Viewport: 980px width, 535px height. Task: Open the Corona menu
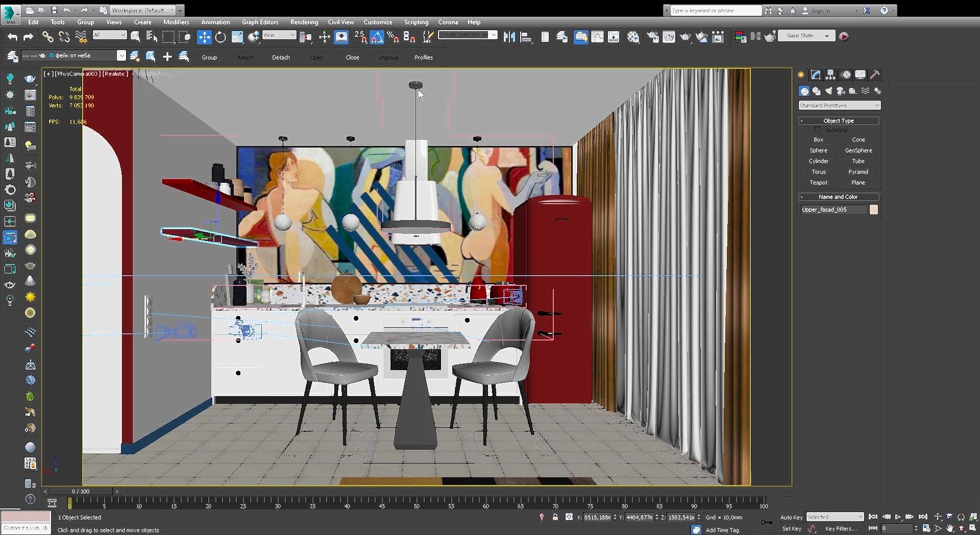pyautogui.click(x=448, y=22)
